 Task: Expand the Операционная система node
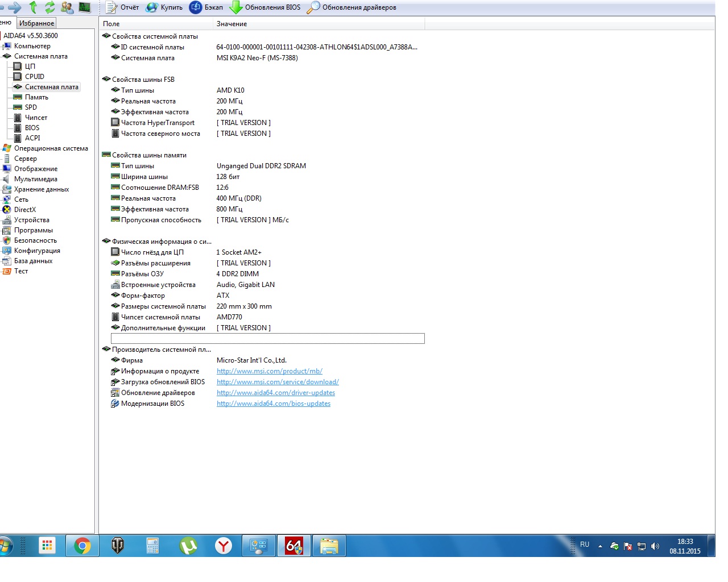click(x=51, y=148)
